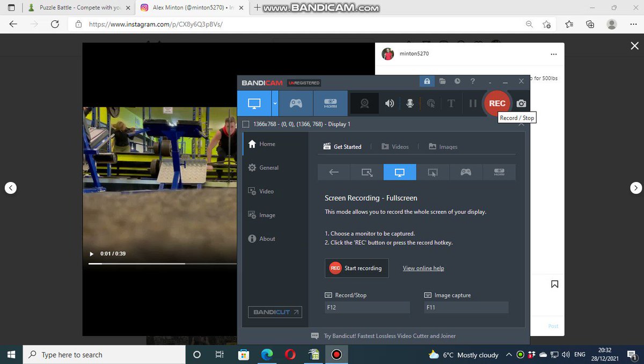Click the Record/Stop hotkey field F12
Viewport: 644px width, 364px height.
tap(367, 308)
